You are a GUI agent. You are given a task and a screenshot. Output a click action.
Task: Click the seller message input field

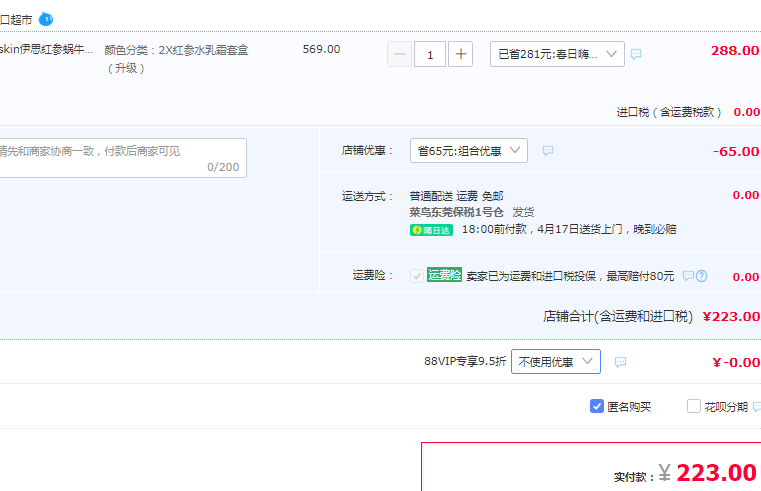(x=123, y=158)
